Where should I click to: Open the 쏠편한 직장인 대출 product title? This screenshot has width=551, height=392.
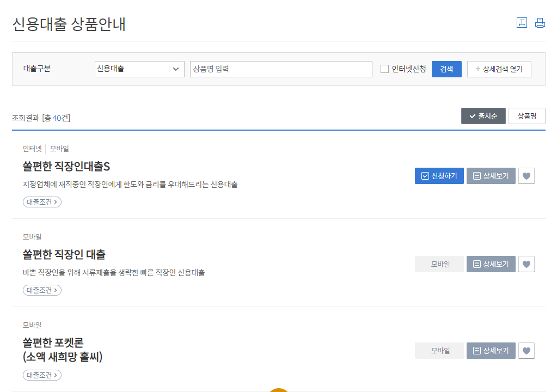click(64, 254)
